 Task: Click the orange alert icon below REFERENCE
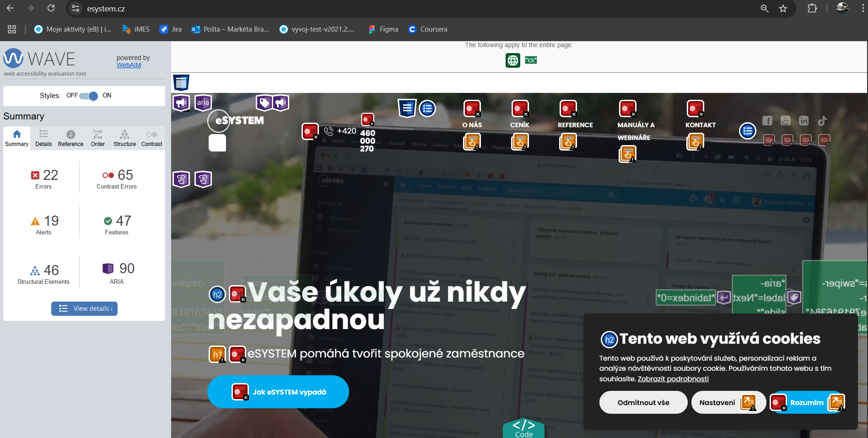click(568, 142)
